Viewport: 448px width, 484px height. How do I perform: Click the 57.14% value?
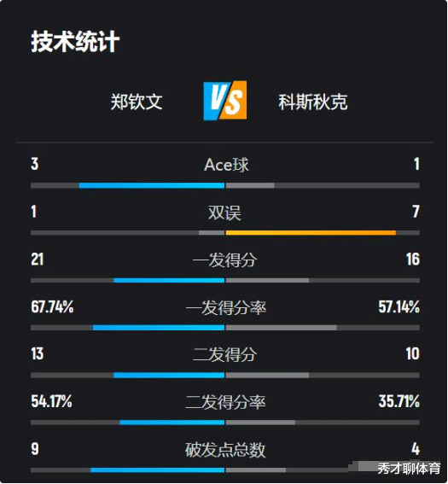pyautogui.click(x=399, y=306)
